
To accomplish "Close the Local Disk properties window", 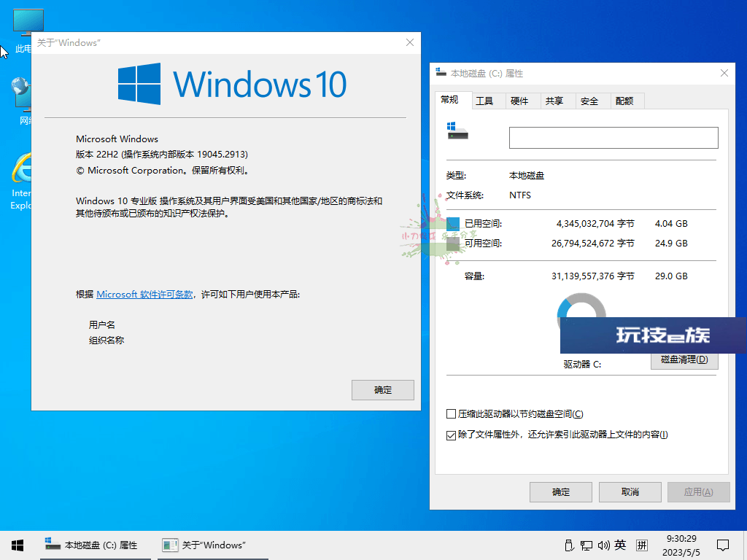I will pyautogui.click(x=724, y=73).
